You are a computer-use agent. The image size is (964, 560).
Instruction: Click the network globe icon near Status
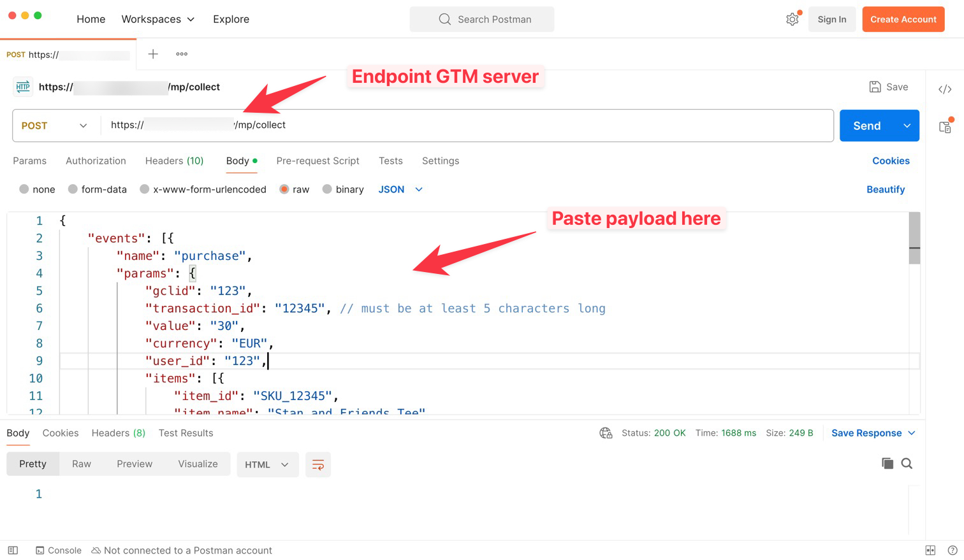[606, 433]
